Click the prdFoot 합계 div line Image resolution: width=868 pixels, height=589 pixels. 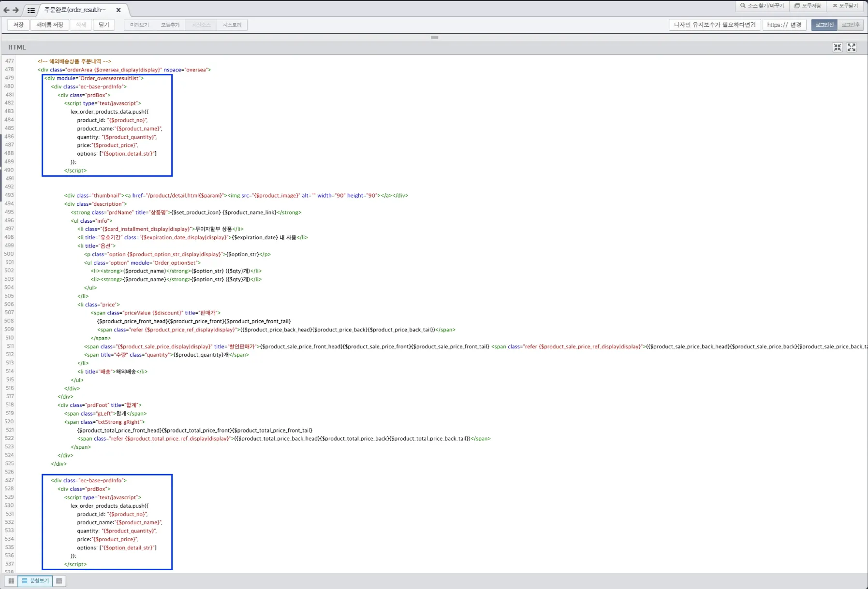coord(100,405)
